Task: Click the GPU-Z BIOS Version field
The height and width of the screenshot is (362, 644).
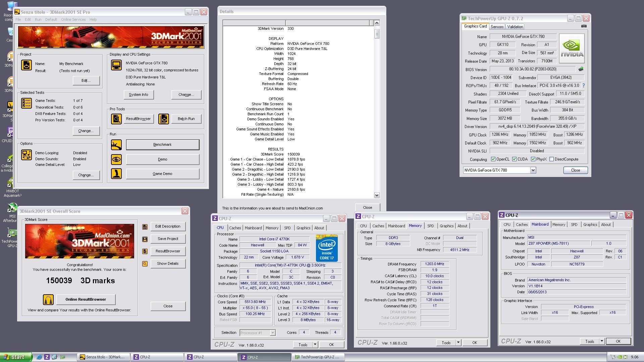Action: point(532,69)
